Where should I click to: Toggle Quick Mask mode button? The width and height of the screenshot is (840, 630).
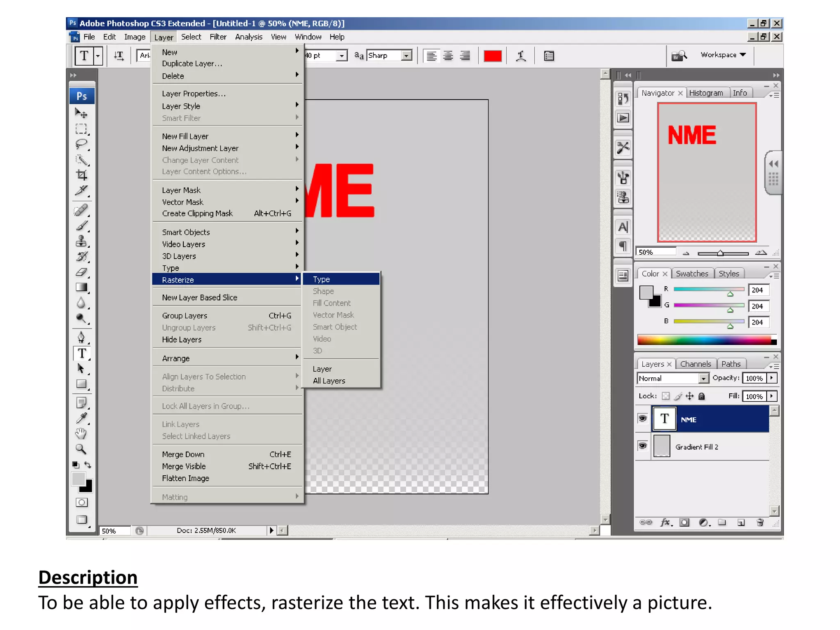[82, 502]
